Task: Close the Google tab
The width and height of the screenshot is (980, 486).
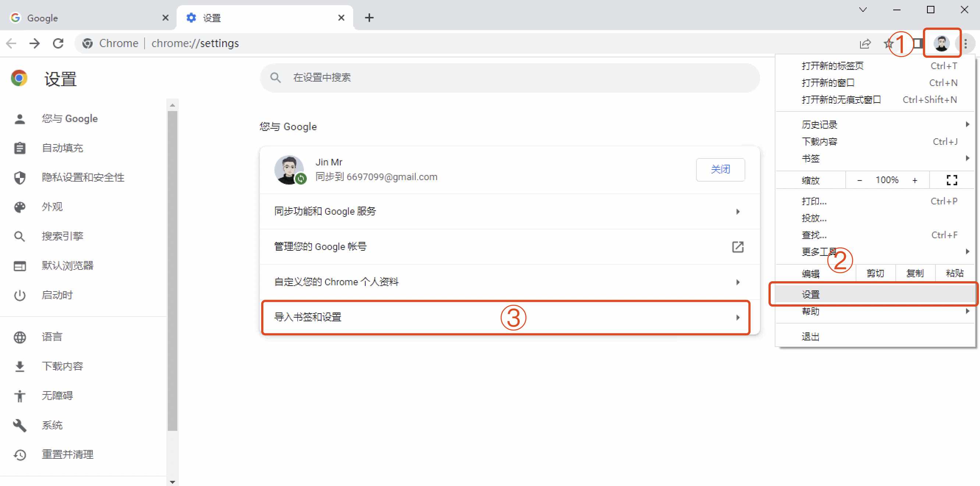Action: click(x=165, y=18)
